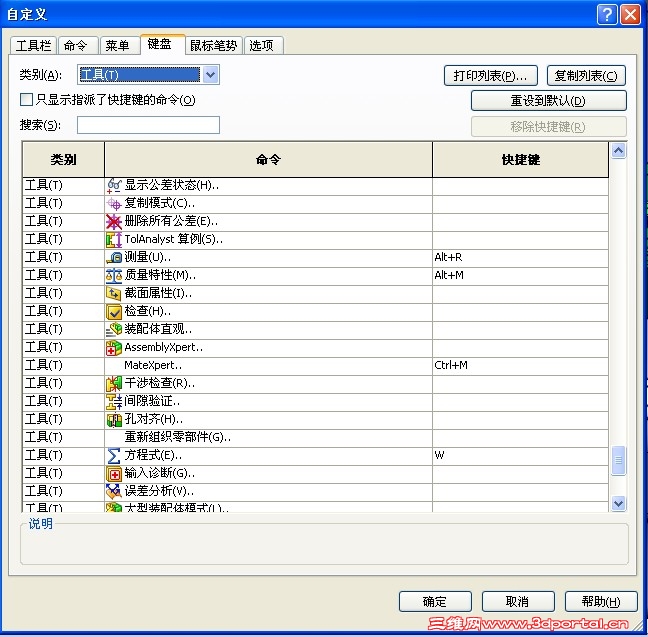Click the 复制模式 command icon
The height and width of the screenshot is (637, 648).
click(114, 204)
